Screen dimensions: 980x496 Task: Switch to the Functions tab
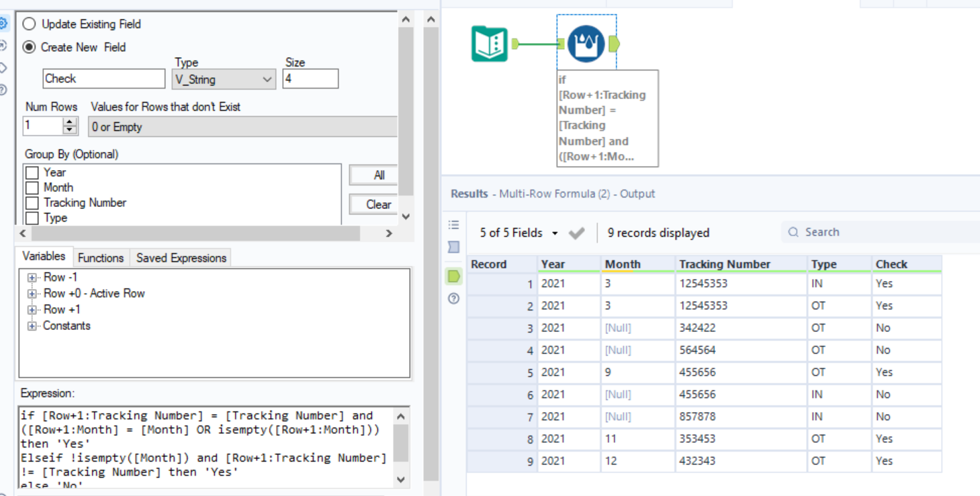(100, 257)
